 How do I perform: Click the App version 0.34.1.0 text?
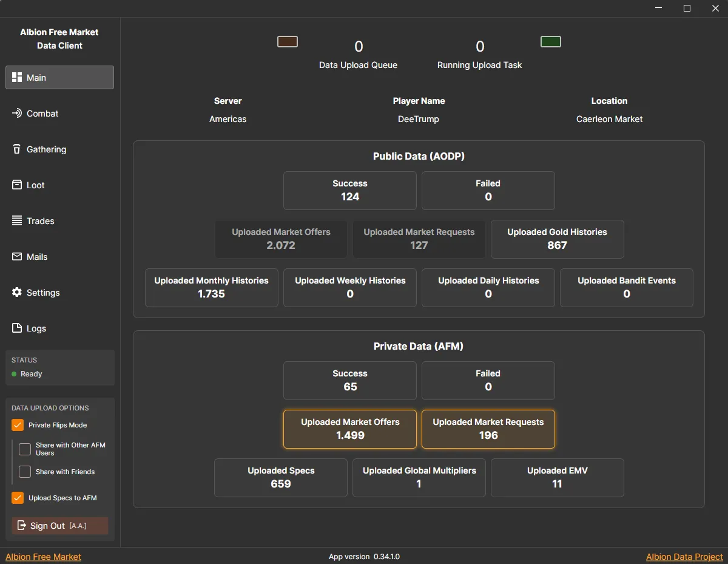click(x=364, y=557)
